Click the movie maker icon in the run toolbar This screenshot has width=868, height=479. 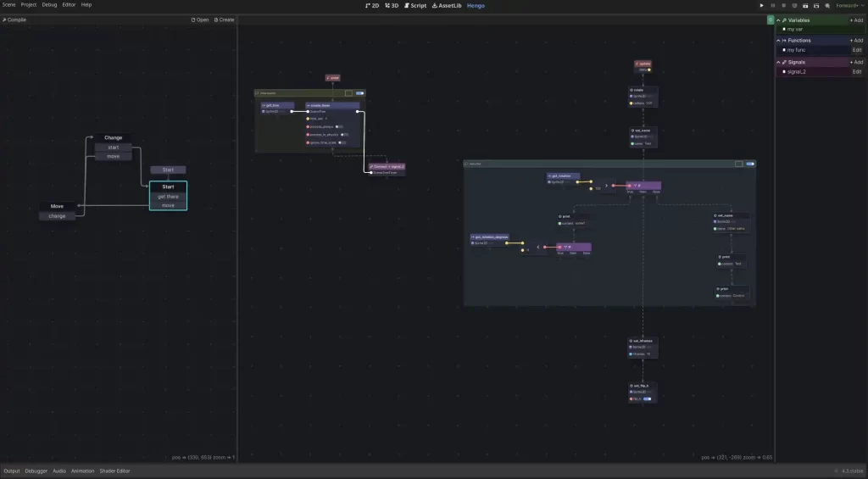point(826,5)
